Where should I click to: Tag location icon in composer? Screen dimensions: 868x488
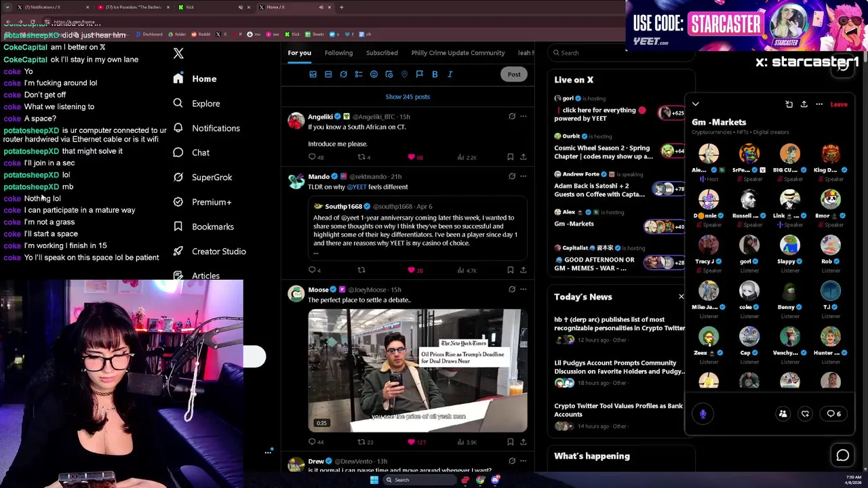click(x=404, y=75)
